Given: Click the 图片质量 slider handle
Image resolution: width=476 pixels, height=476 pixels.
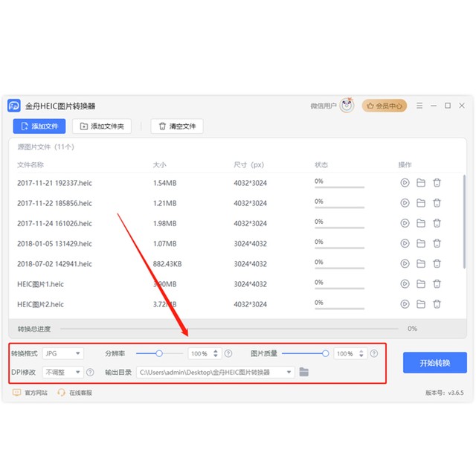Looking at the screenshot, I should [x=325, y=353].
